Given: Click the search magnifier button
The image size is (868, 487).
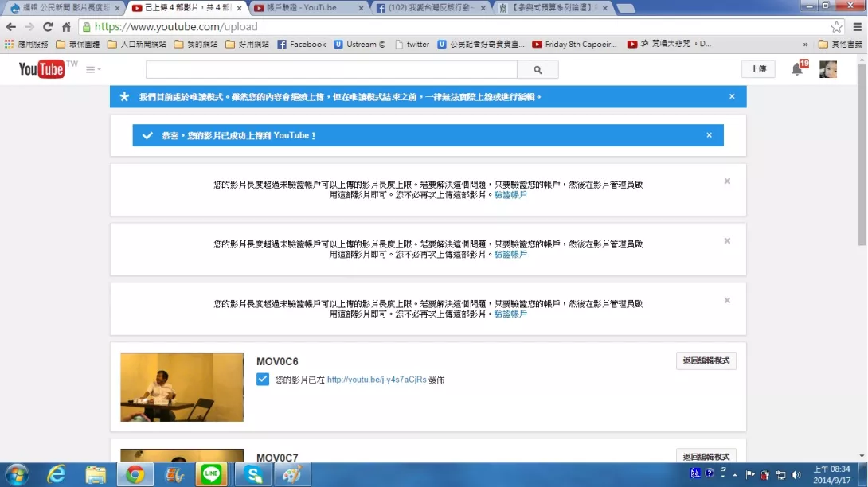Looking at the screenshot, I should click(x=538, y=70).
